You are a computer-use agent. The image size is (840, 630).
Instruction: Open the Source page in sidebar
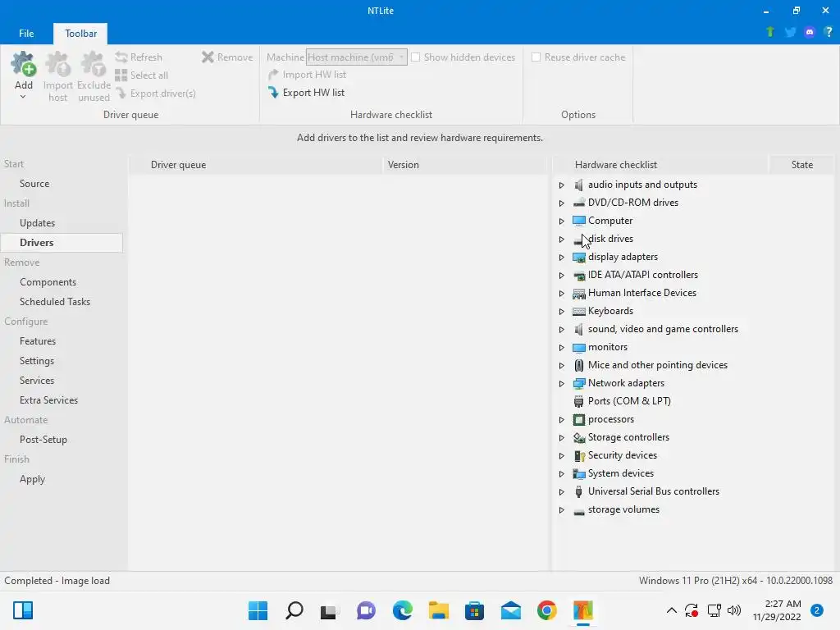(34, 183)
